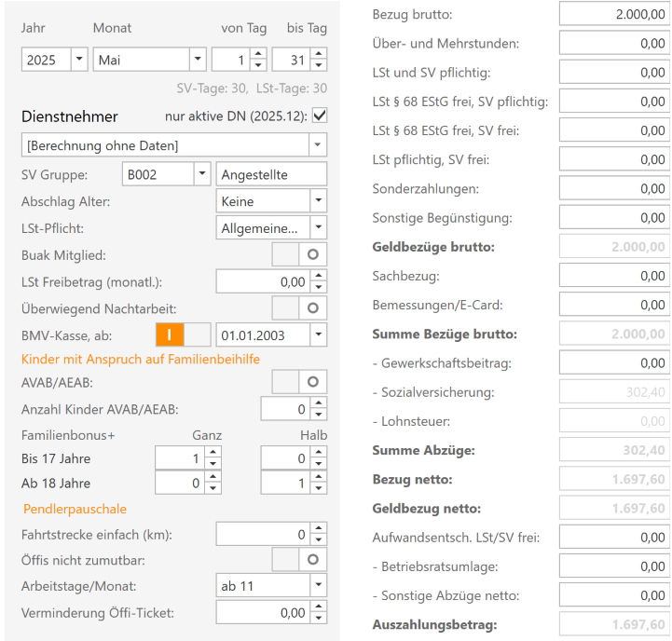Decrease 'Ab 18 Jahre' Halb count
Viewport: 672px width, 641px height.
click(319, 489)
